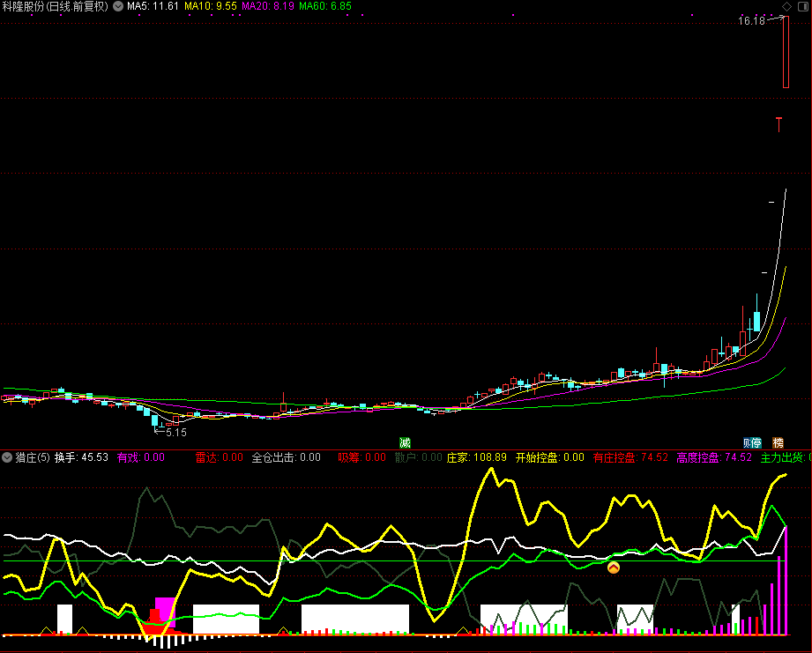Click the blue 财 event badge
812x653 pixels.
(x=748, y=443)
